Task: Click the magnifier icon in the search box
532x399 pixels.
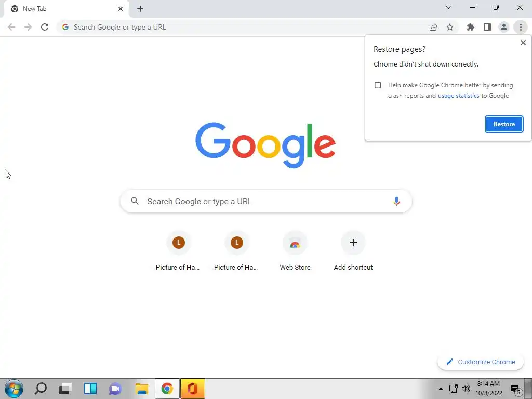Action: click(135, 201)
